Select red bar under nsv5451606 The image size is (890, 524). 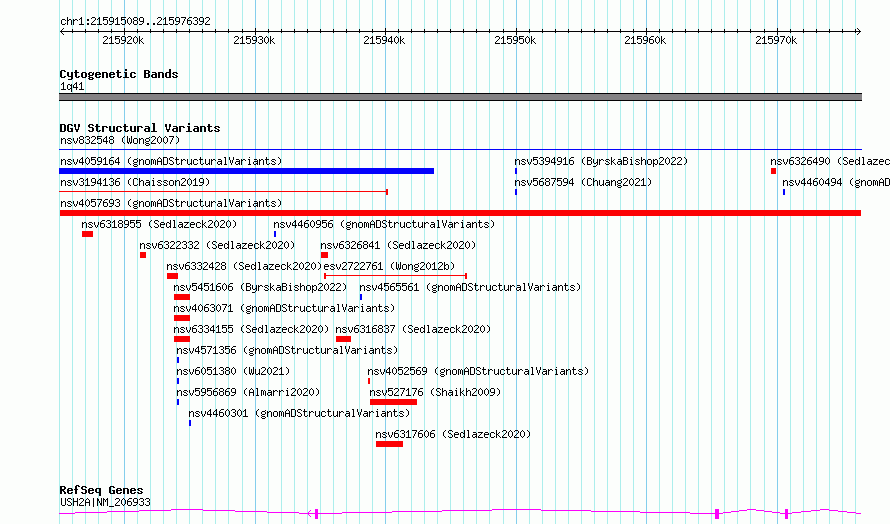pyautogui.click(x=182, y=297)
